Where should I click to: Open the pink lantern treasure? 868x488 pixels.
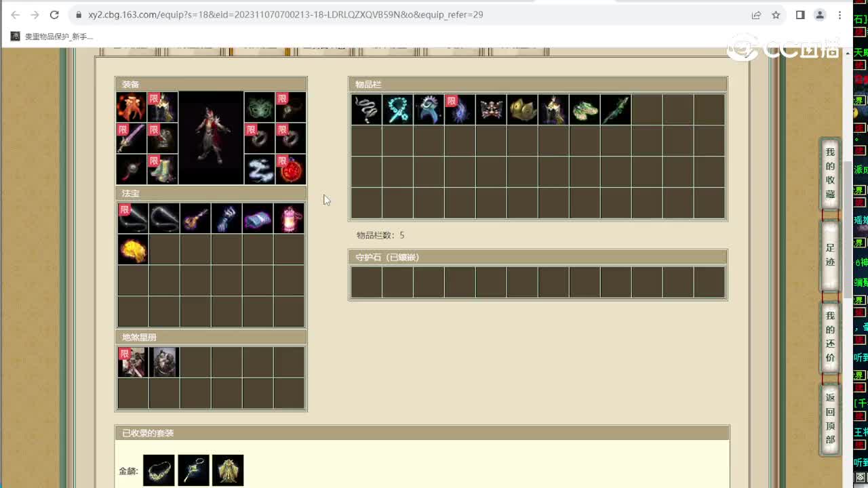[289, 218]
